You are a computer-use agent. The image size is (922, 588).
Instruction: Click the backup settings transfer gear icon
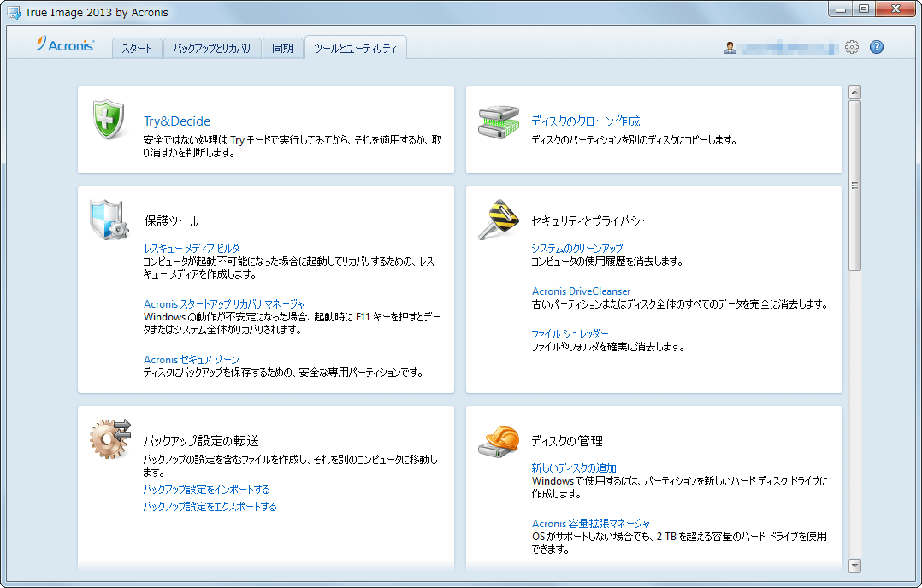[x=110, y=438]
